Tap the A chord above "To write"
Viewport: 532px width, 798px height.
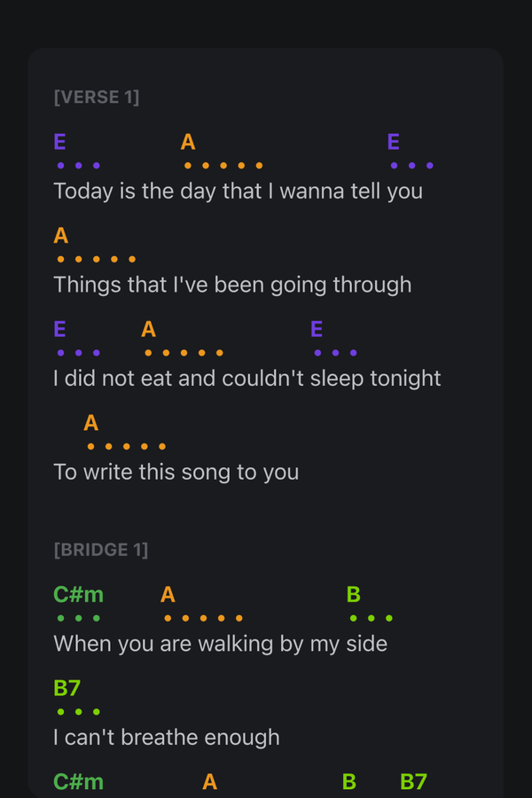point(90,424)
